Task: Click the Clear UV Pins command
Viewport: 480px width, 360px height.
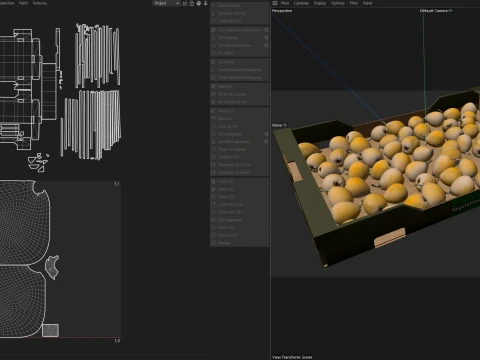Action: [240, 21]
